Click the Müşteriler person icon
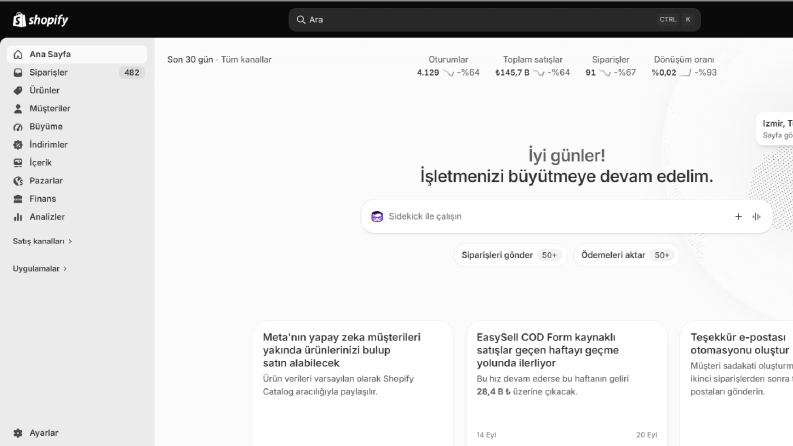 pyautogui.click(x=18, y=109)
